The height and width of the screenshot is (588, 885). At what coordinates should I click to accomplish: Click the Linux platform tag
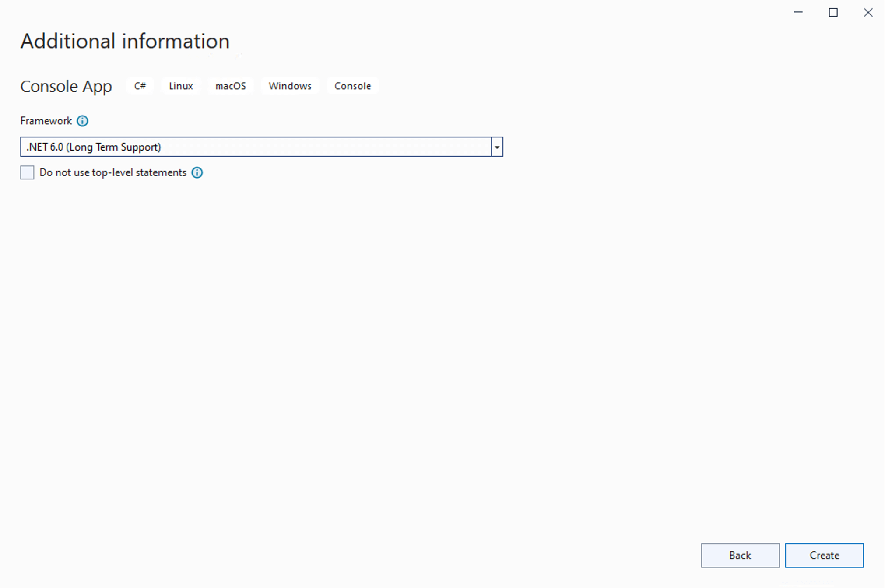180,86
